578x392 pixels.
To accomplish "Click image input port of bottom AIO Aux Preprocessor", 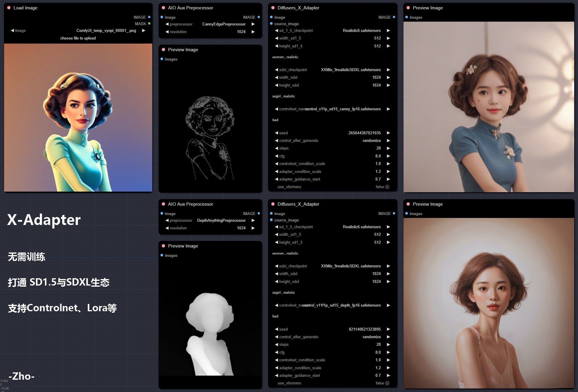I will [162, 214].
